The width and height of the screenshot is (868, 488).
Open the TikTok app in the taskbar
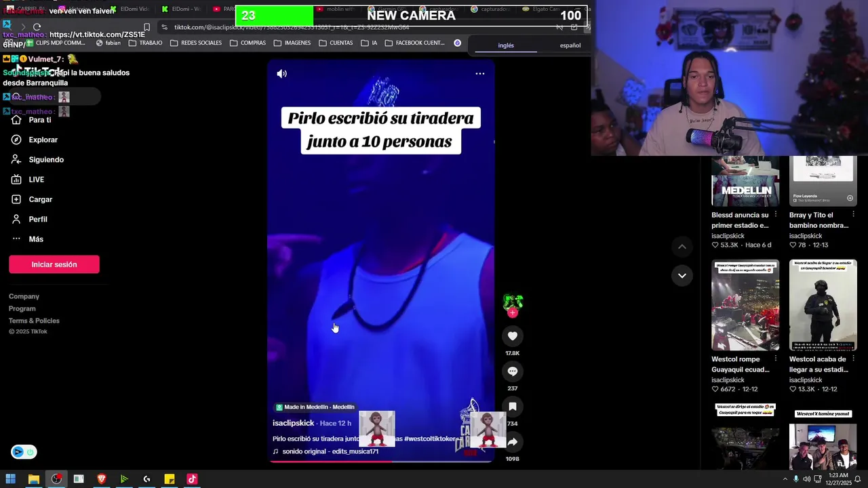pos(192,479)
